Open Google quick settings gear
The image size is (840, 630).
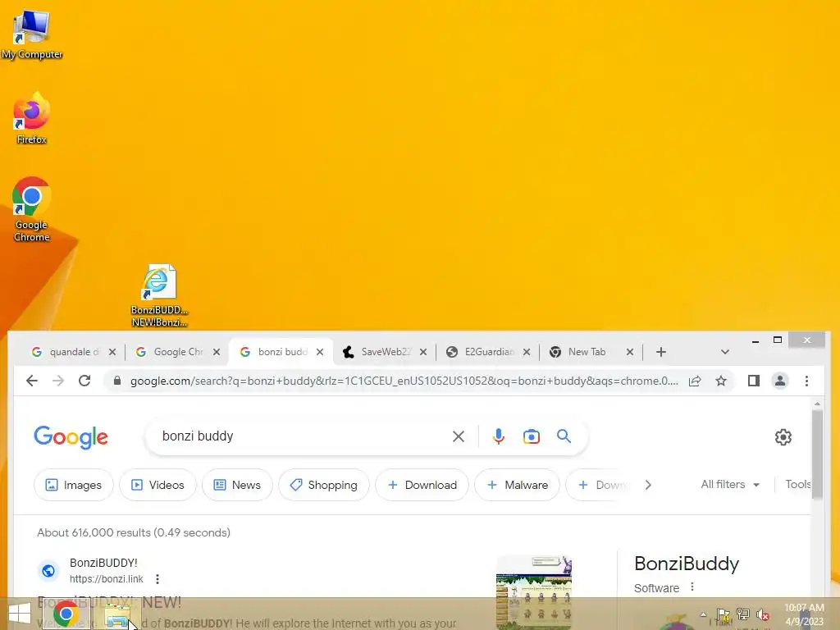coord(783,437)
